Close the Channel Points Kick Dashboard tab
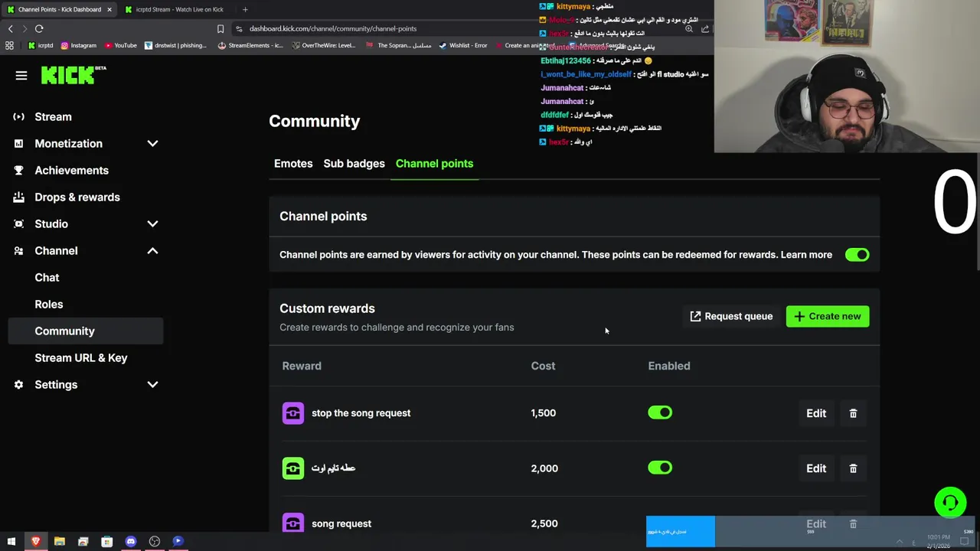Viewport: 980px width, 551px height. point(109,9)
